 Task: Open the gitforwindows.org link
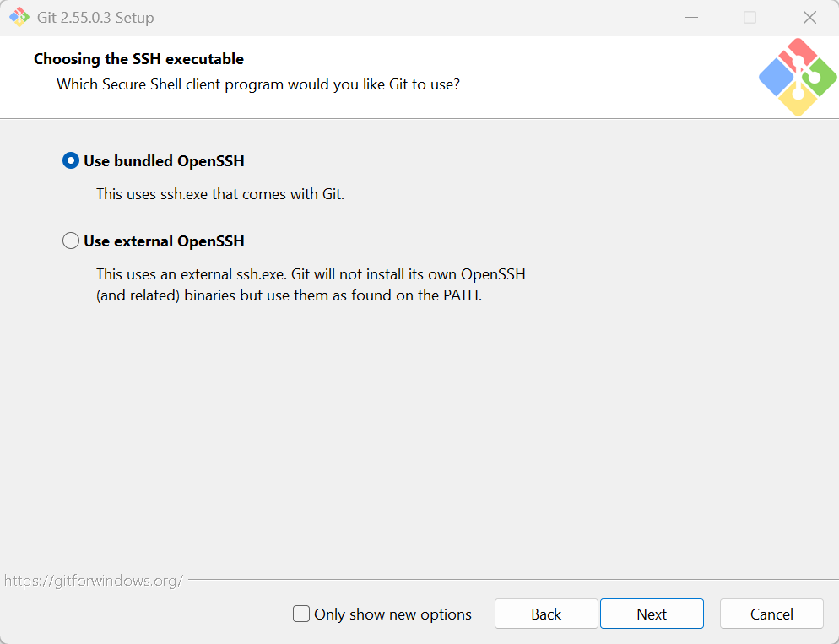94,581
